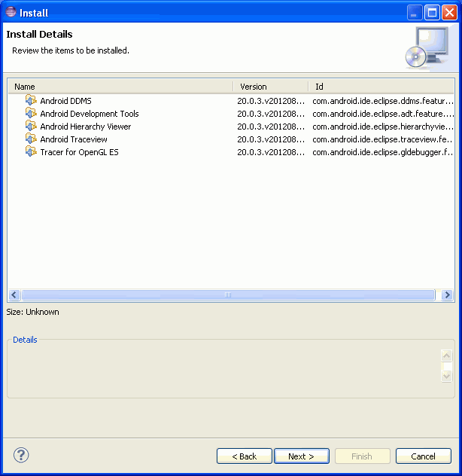The image size is (462, 476).
Task: Select the Tracer for OpenGL ES row
Action: point(230,152)
